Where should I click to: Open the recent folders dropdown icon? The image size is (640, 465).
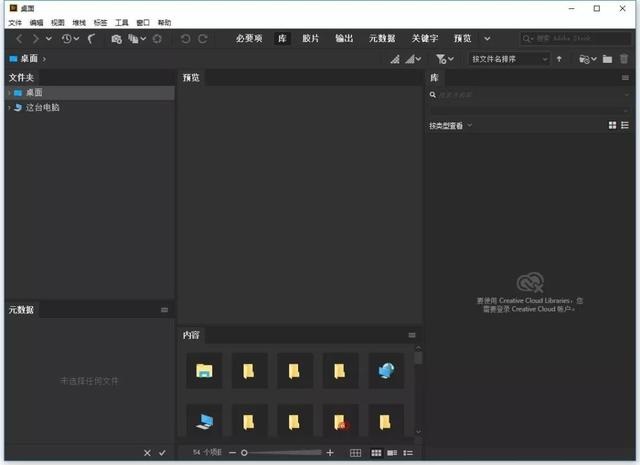click(588, 59)
